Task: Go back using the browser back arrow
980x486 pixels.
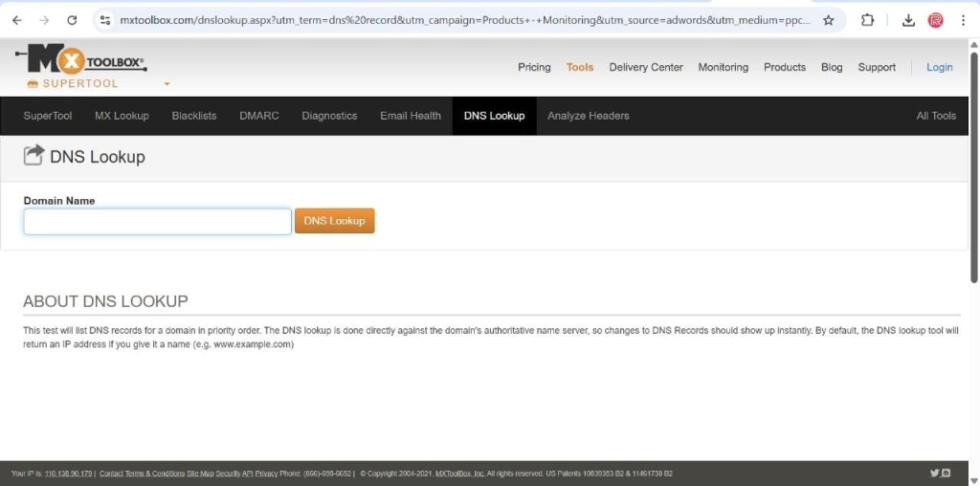Action: tap(17, 20)
